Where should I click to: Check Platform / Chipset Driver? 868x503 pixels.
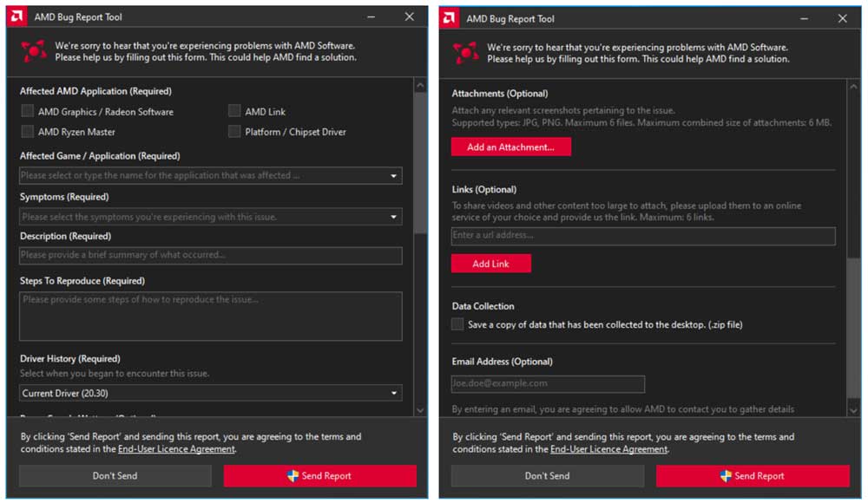[234, 131]
